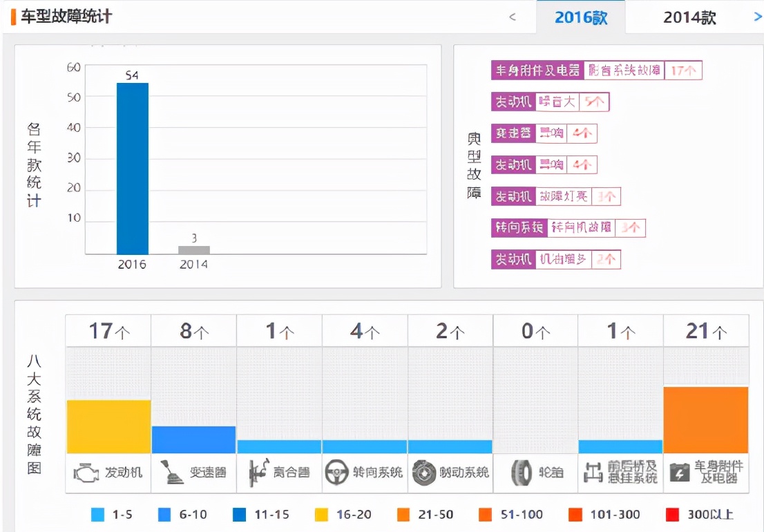Click the yellow 发动机 fault bar
Screen dimensions: 764x532
click(x=108, y=427)
